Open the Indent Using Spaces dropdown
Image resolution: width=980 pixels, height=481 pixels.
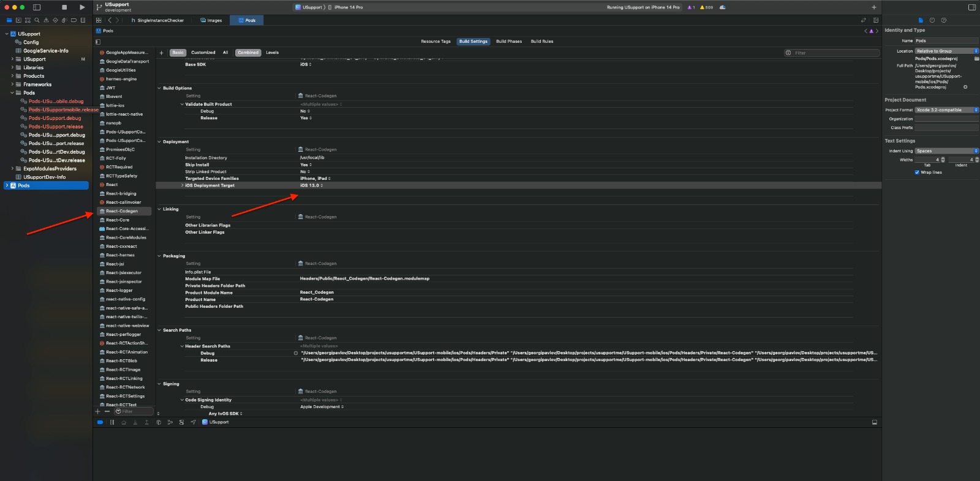tap(946, 151)
